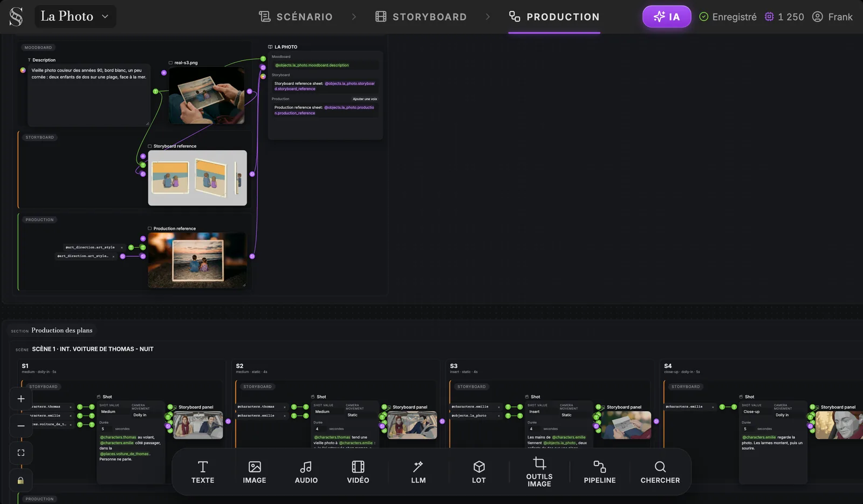Viewport: 863px width, 504px height.
Task: Click the Scène 1 Int. Voiture de Thomas heading
Action: click(x=93, y=349)
